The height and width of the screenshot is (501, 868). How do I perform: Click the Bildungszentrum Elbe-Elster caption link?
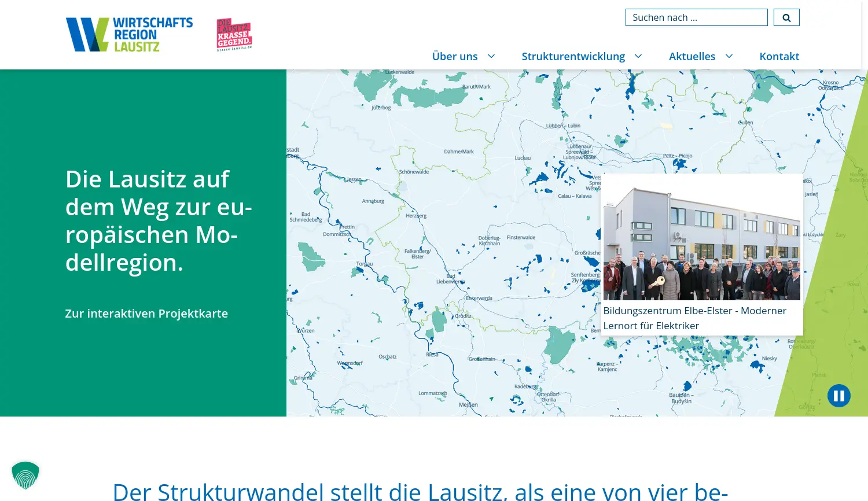[695, 318]
